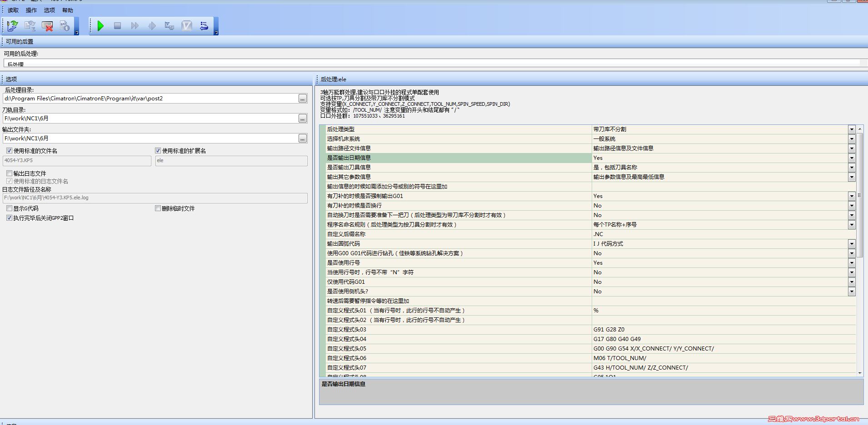Click the square stop button
Image resolution: width=868 pixels, height=425 pixels.
pyautogui.click(x=117, y=26)
